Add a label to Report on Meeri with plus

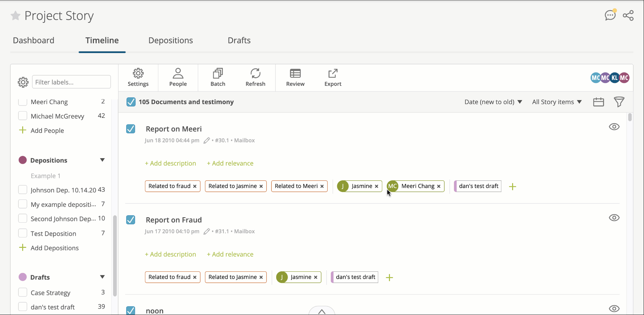[512, 187]
